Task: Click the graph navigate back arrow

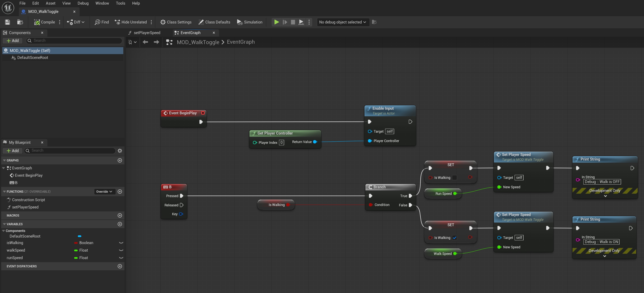Action: (x=145, y=42)
